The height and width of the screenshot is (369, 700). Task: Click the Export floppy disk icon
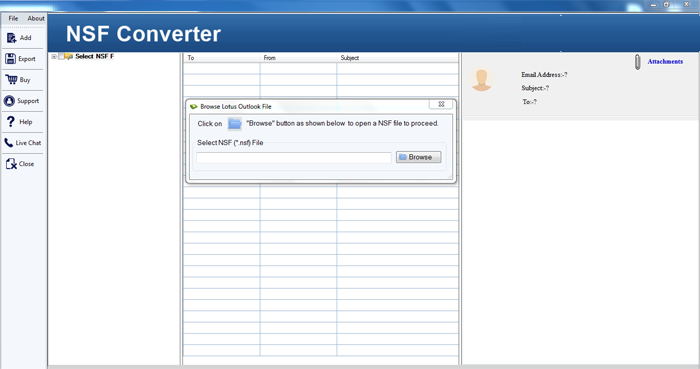point(11,58)
